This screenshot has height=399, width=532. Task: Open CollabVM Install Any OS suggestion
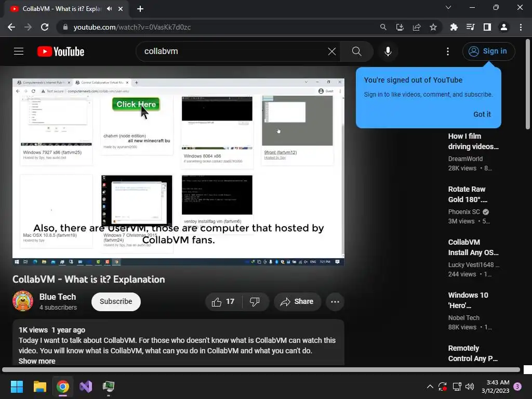(473, 247)
